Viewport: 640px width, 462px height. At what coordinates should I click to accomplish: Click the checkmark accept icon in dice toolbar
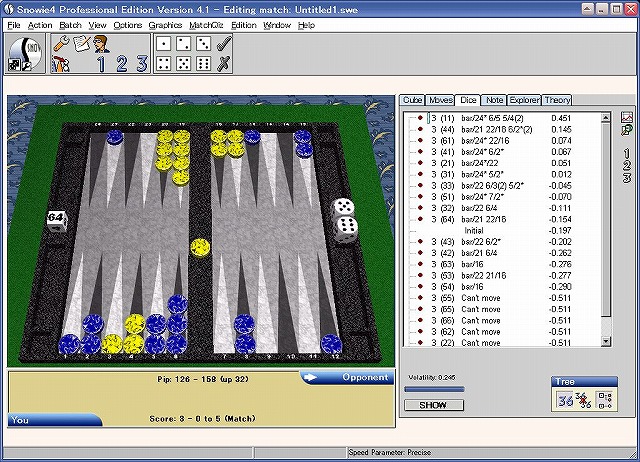(224, 44)
